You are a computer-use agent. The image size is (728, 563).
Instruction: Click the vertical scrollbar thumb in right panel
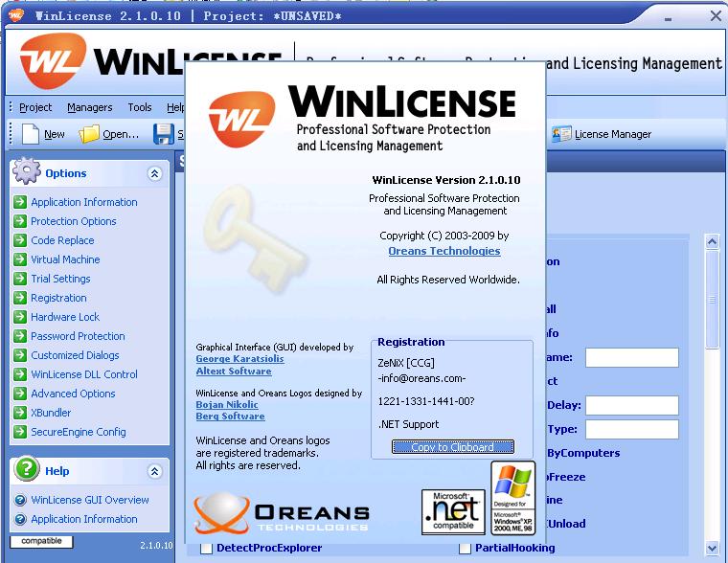coord(712,300)
